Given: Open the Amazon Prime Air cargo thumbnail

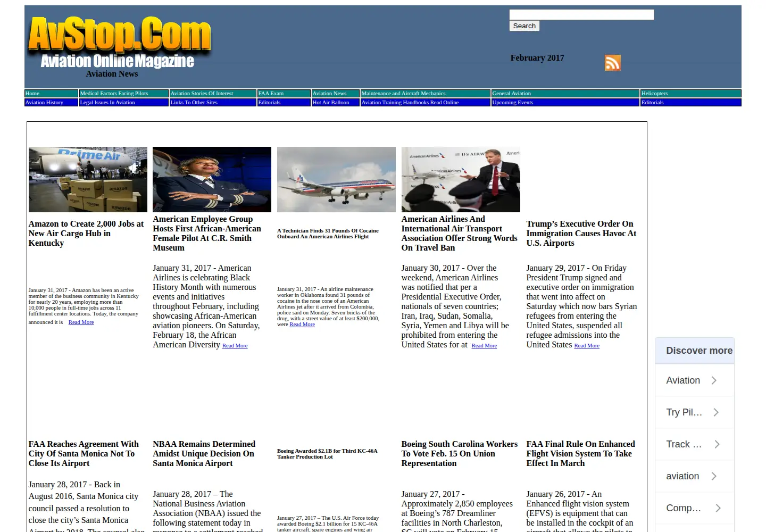Looking at the screenshot, I should (88, 180).
